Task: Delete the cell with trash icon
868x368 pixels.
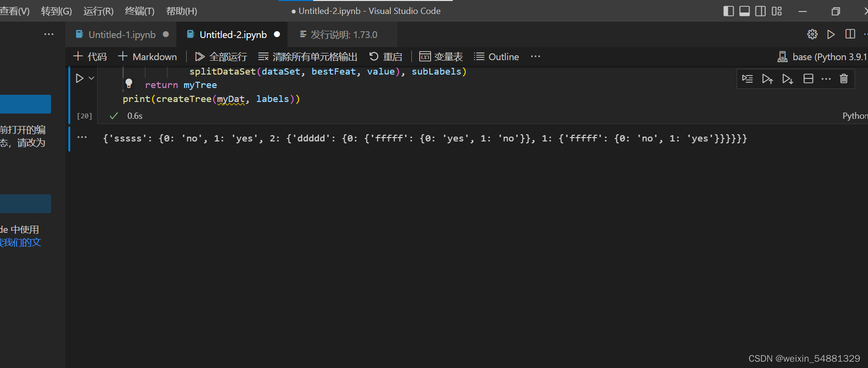Action: coord(844,79)
